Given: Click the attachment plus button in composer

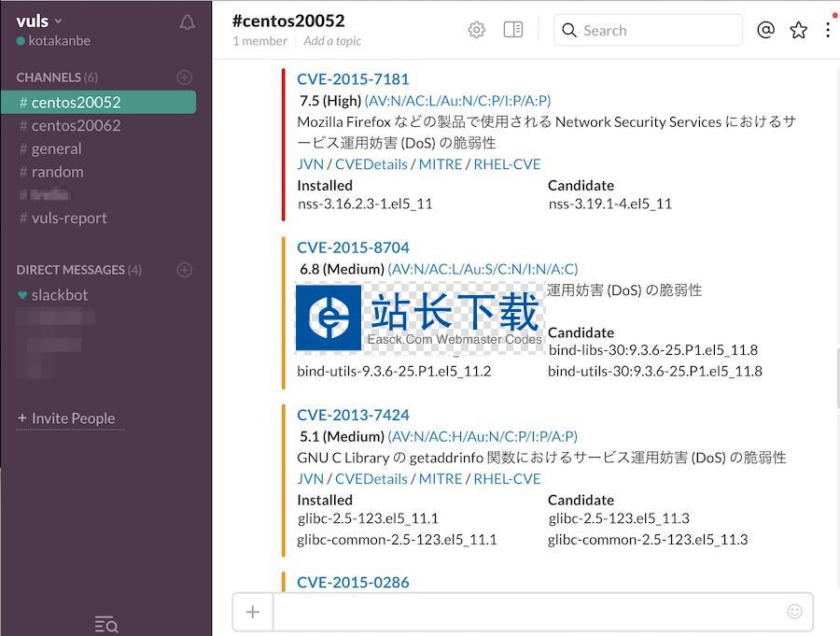Looking at the screenshot, I should click(252, 612).
